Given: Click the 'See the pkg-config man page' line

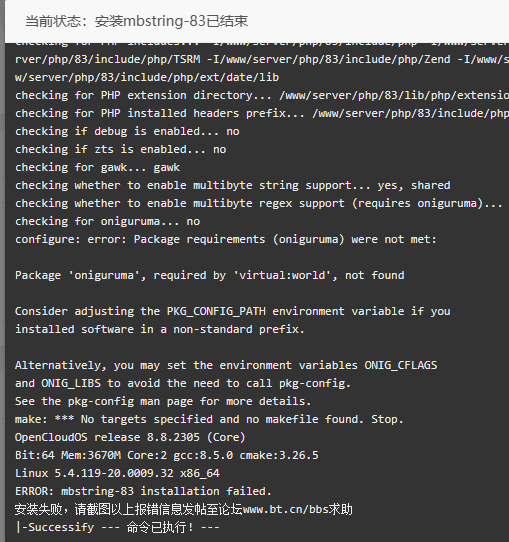Looking at the screenshot, I should point(163,401).
